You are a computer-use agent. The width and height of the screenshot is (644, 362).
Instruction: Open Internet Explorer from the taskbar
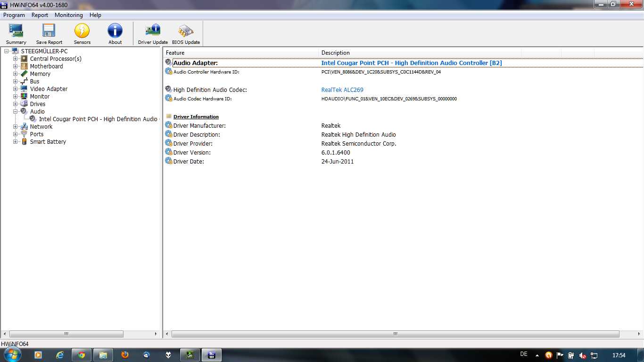[60, 355]
